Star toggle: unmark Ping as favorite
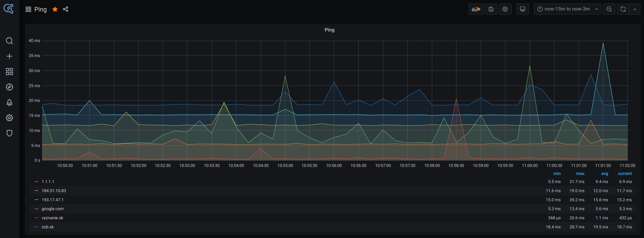The height and width of the screenshot is (238, 644). coord(55,9)
